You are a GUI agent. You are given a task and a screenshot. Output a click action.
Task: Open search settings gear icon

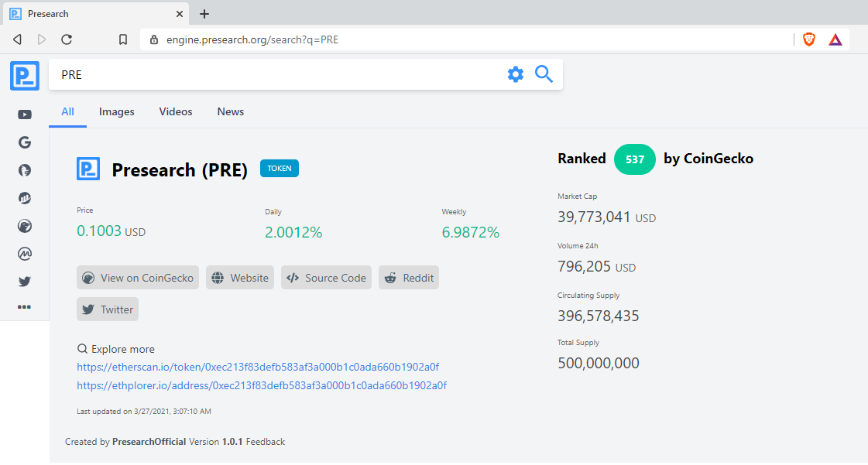click(516, 74)
